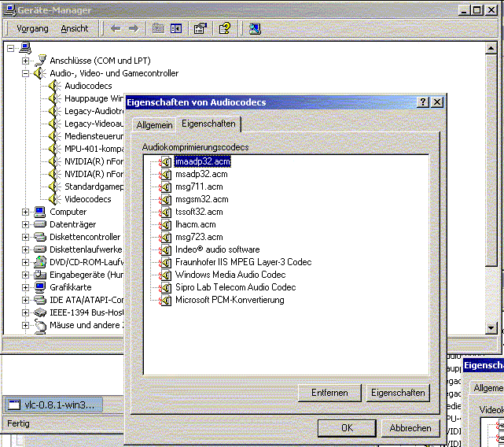Open the Properties toolbar icon
The width and height of the screenshot is (504, 447).
(x=200, y=28)
